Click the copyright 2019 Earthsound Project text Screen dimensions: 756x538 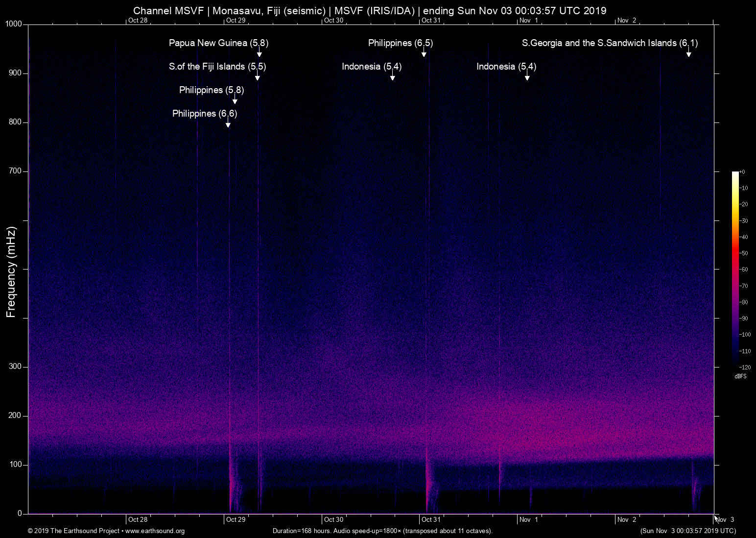(73, 531)
